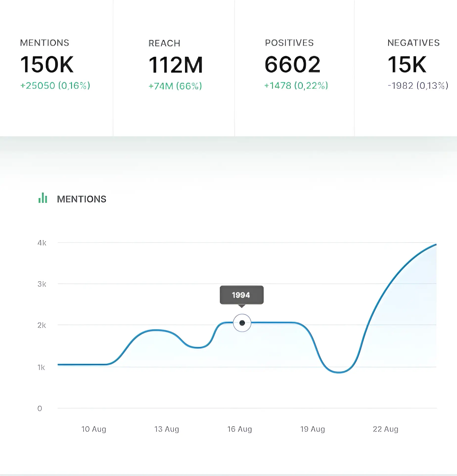
Task: Open the 112M reach statistic
Action: coord(176,65)
